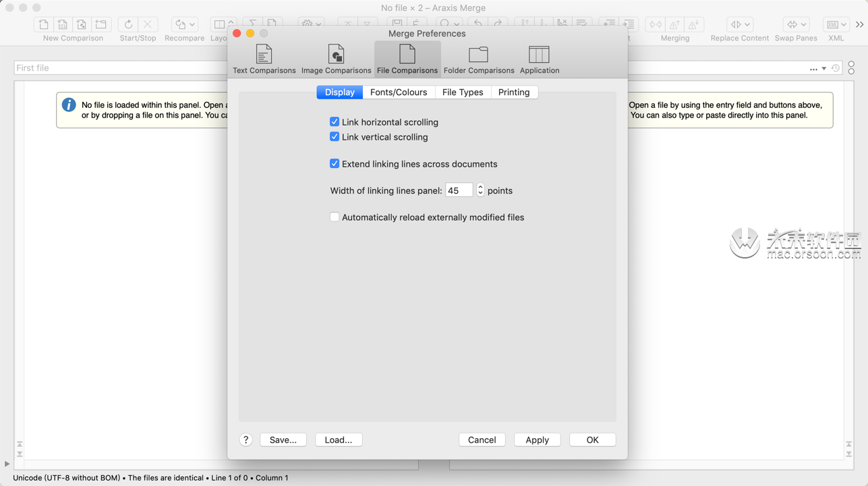Click lower jump arrow at right pane bottom
868x486 pixels.
(849, 454)
